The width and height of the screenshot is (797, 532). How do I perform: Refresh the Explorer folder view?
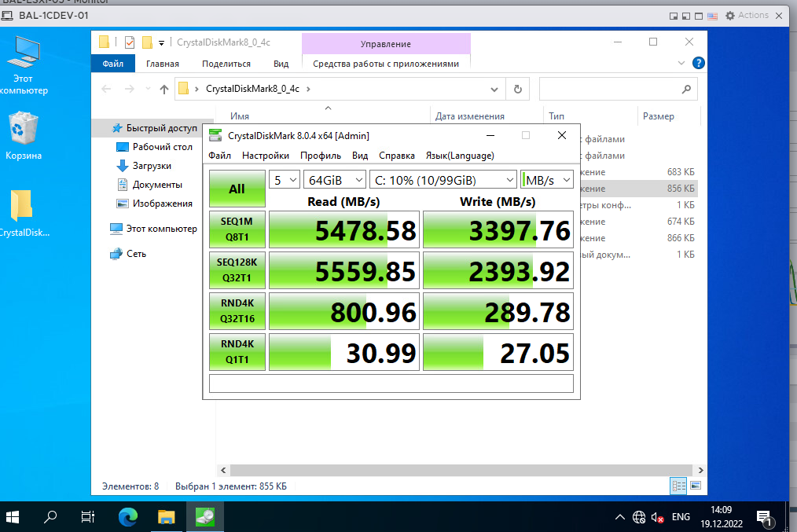(x=517, y=89)
